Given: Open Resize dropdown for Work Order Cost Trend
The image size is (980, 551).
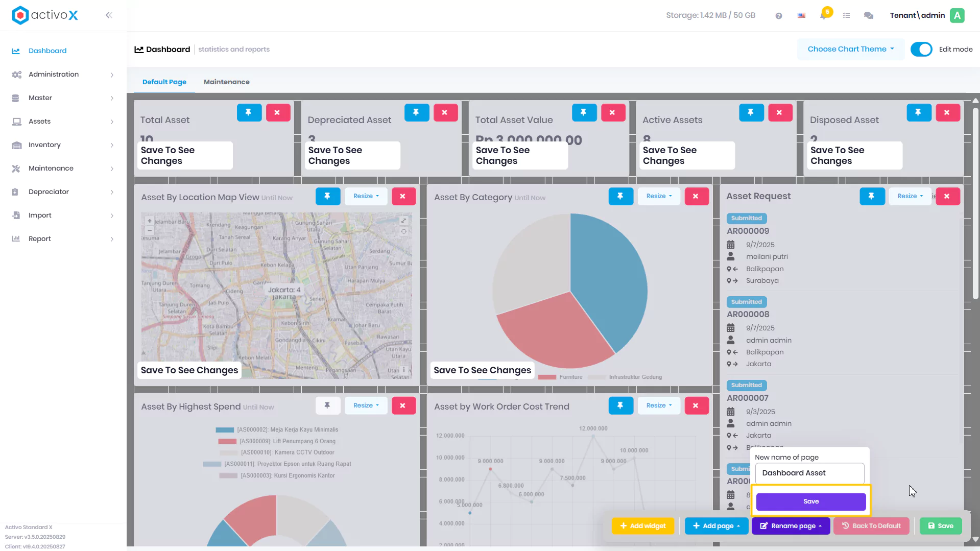Looking at the screenshot, I should tap(659, 405).
